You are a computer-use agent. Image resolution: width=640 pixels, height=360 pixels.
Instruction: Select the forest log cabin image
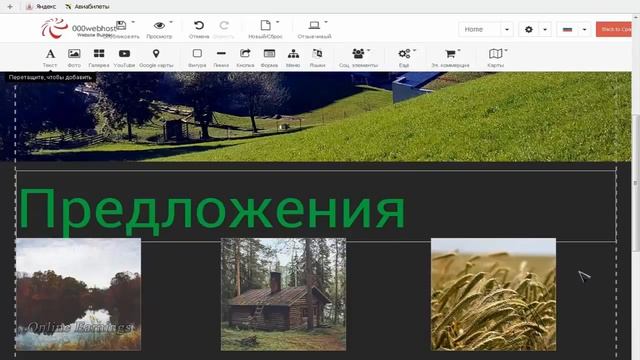(283, 294)
